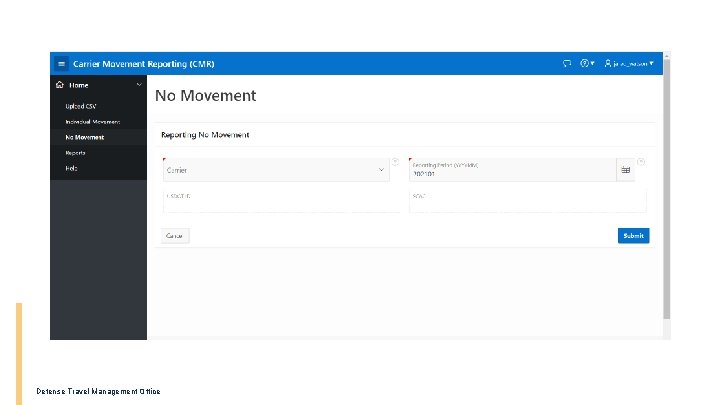The width and height of the screenshot is (720, 405).
Task: Click the Carrier Movement Reporting title
Action: [144, 64]
